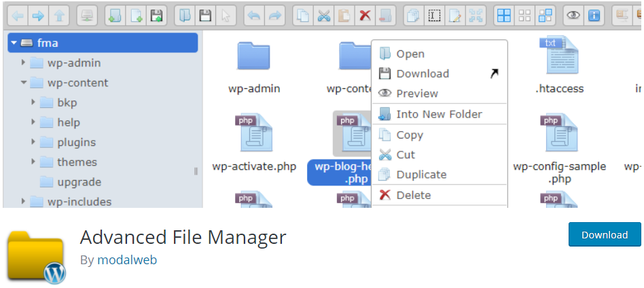
Task: Click the copy icon in the toolbar
Action: pyautogui.click(x=303, y=16)
